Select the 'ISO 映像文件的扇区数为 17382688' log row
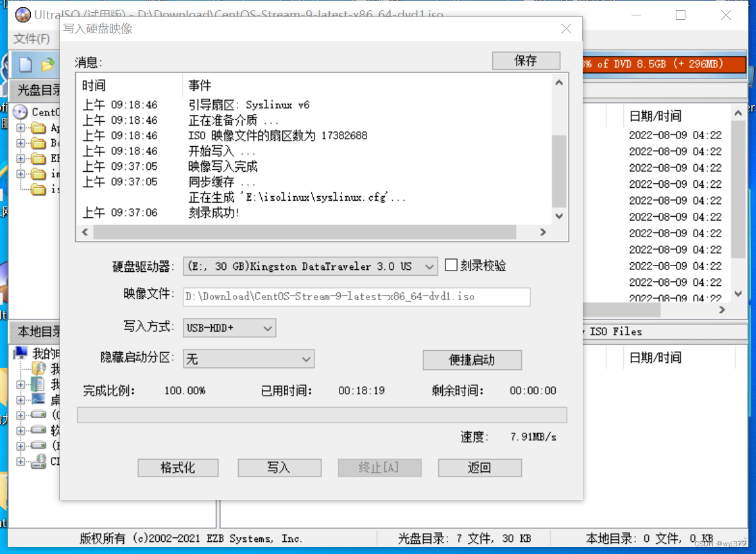This screenshot has width=756, height=554. pyautogui.click(x=278, y=136)
